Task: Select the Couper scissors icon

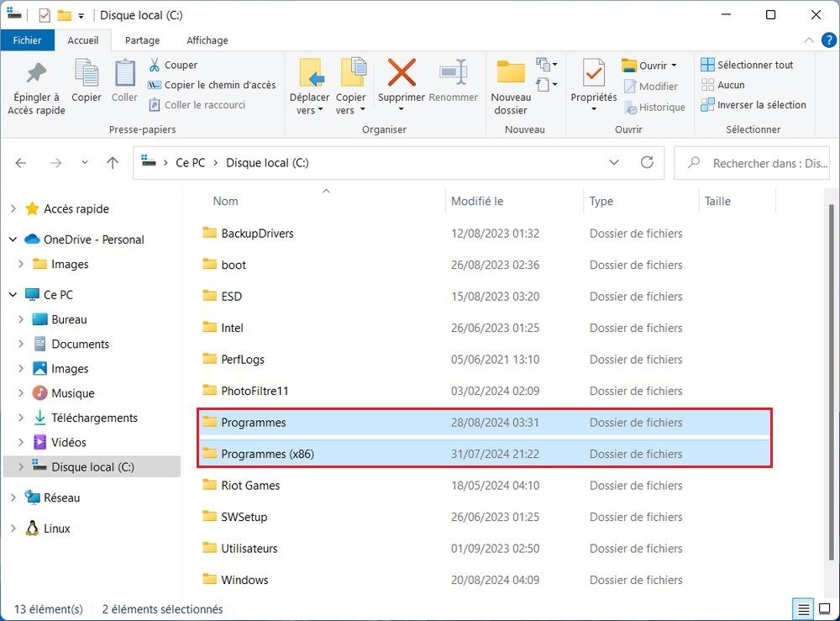Action: [x=156, y=65]
